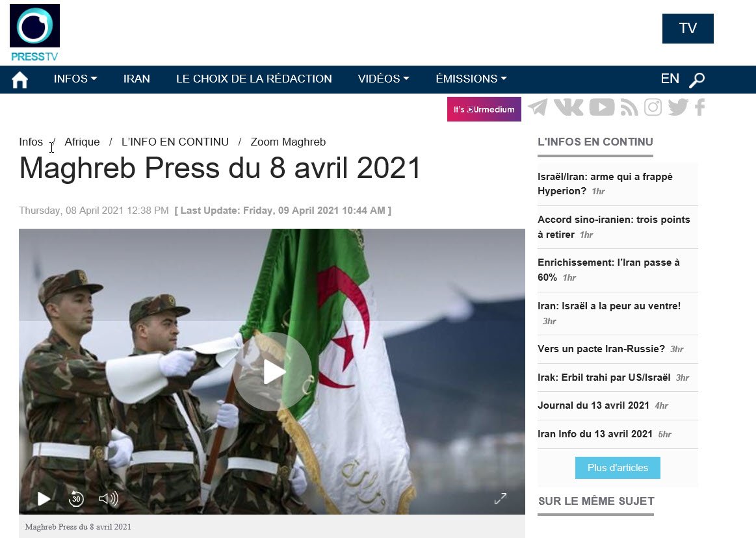Expand the INFOS dropdown menu
Image resolution: width=756 pixels, height=538 pixels.
75,79
